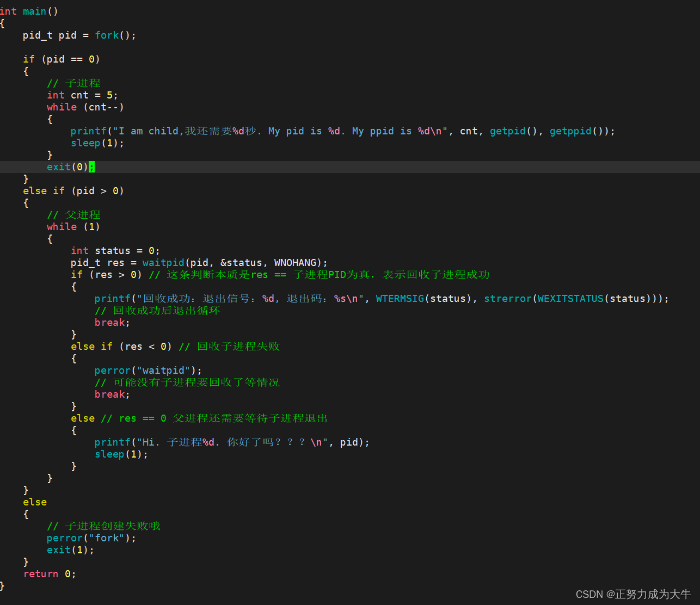Viewport: 700px width, 605px height.
Task: Click the 'Hi. 子进程%d' printf string
Action: 232,442
